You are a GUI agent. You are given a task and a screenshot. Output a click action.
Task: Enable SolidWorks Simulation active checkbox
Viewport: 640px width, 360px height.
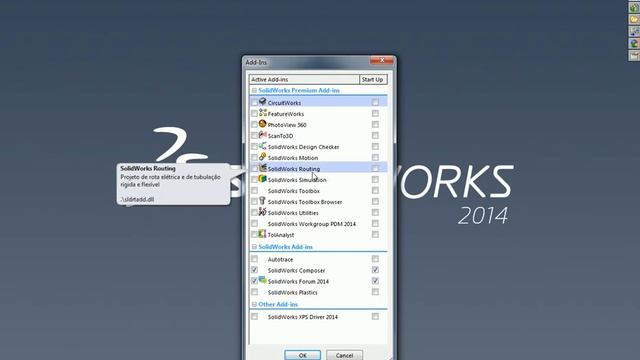click(254, 180)
